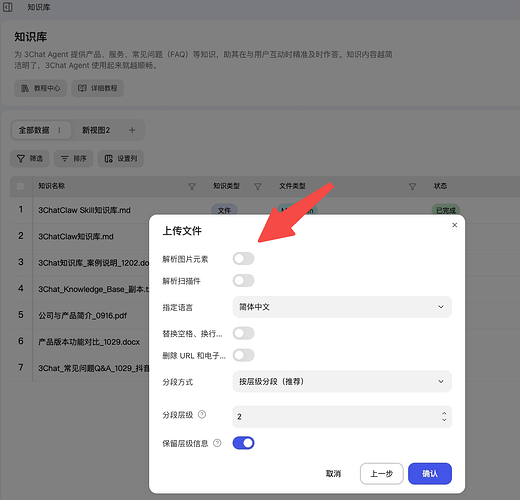This screenshot has width=520, height=500.
Task: Click the 保留层级信息 help question icon
Action: click(x=217, y=443)
